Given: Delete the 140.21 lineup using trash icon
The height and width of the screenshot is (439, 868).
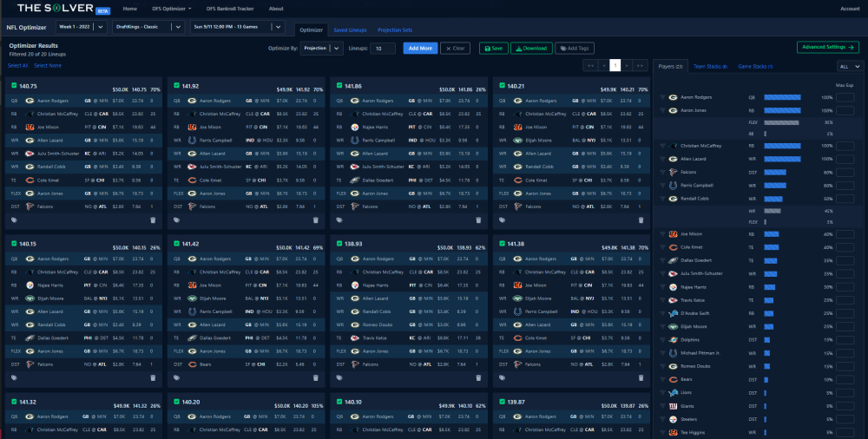Looking at the screenshot, I should tap(641, 219).
